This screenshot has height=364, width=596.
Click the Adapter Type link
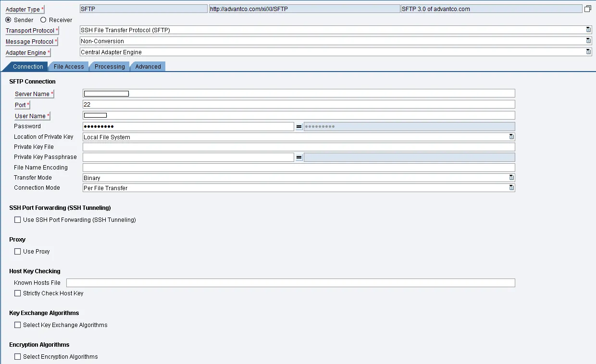(23, 9)
